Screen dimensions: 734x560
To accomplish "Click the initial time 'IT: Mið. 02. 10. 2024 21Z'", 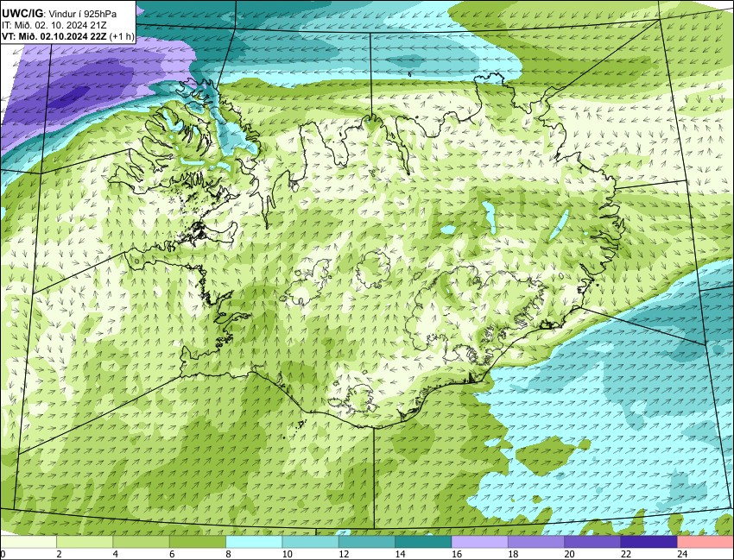I will [54, 25].
